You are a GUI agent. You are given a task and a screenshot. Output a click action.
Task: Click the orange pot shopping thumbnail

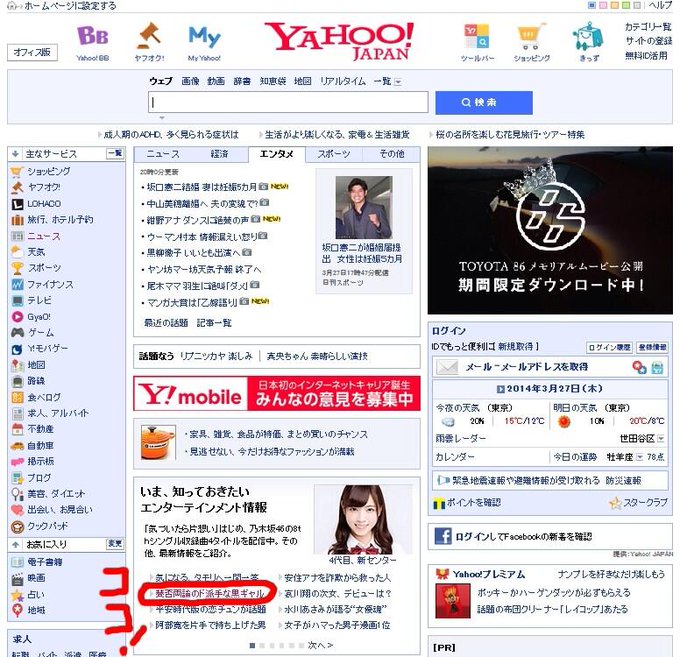pyautogui.click(x=158, y=442)
